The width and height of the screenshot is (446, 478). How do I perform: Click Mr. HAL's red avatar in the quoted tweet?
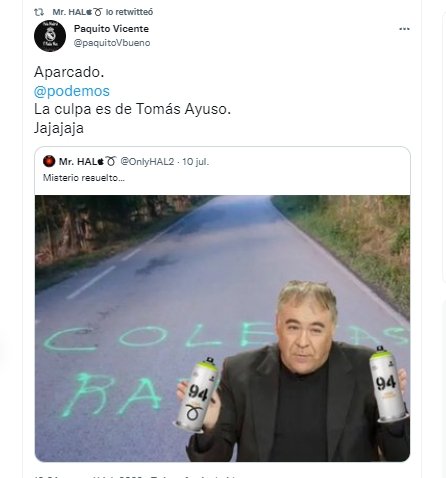click(49, 161)
